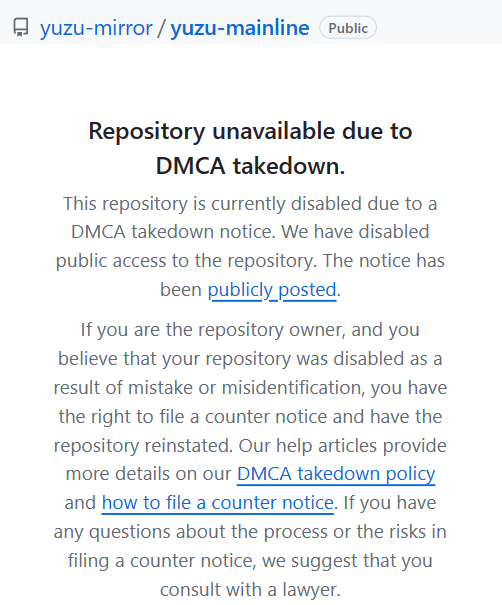The height and width of the screenshot is (605, 502).
Task: Click 'result of mistake or misidentification' line
Action: coord(250,388)
